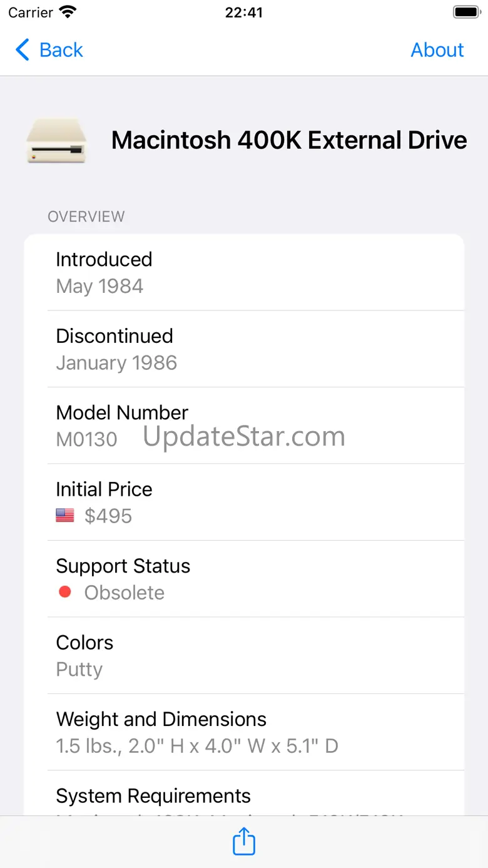Screen dimensions: 488x868
Task: Tap the red Obsolete status dot
Action: click(x=65, y=592)
